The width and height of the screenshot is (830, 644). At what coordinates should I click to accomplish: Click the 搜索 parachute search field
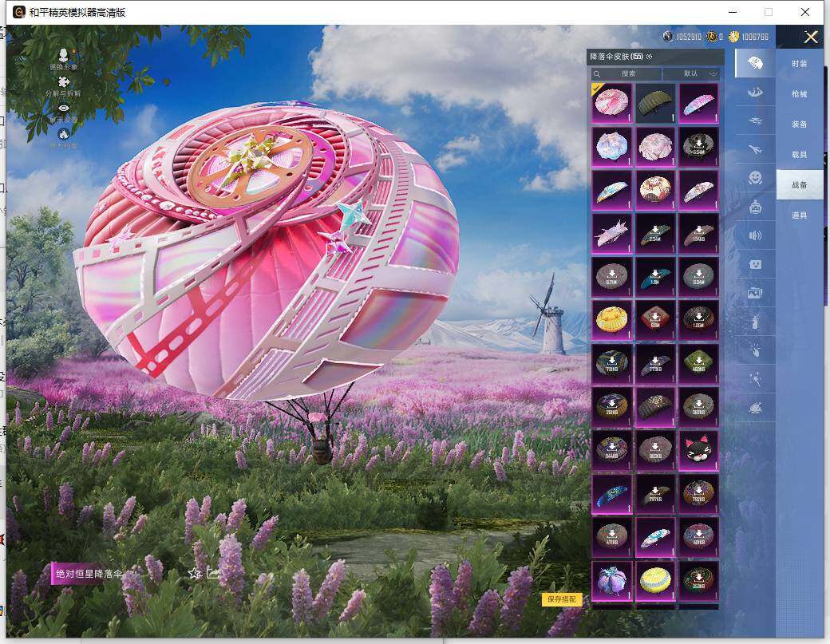(x=627, y=73)
